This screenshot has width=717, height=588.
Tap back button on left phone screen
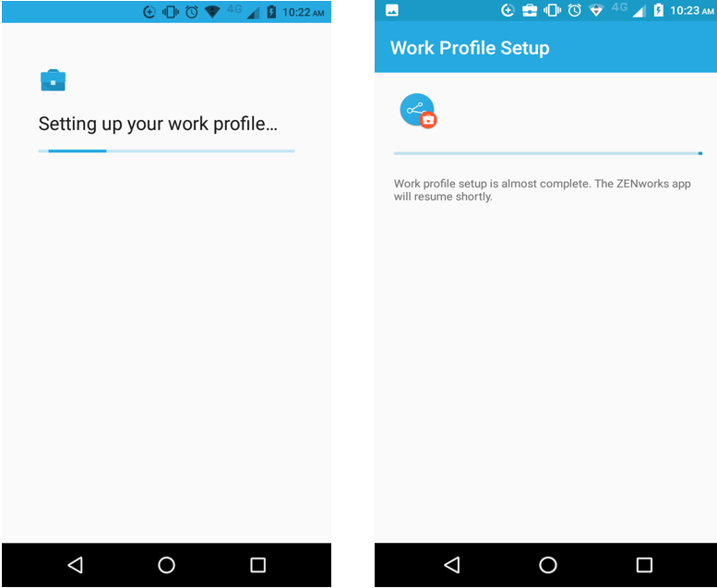click(76, 565)
